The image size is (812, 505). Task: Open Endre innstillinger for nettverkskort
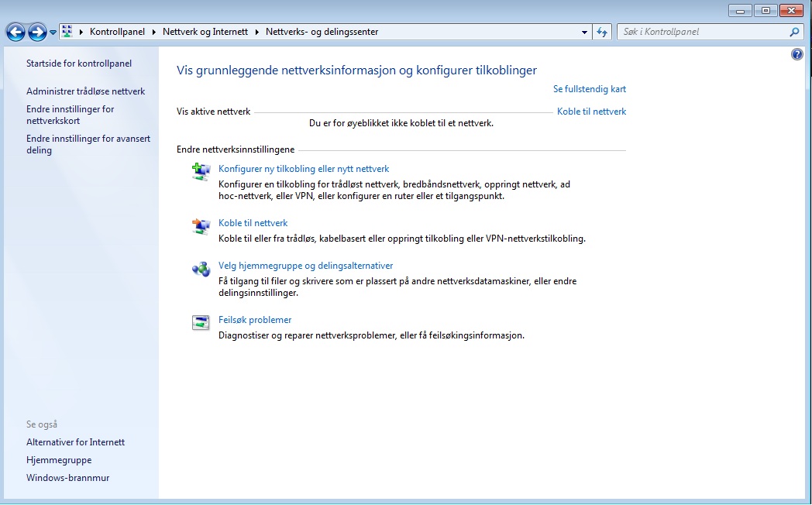pyautogui.click(x=70, y=115)
